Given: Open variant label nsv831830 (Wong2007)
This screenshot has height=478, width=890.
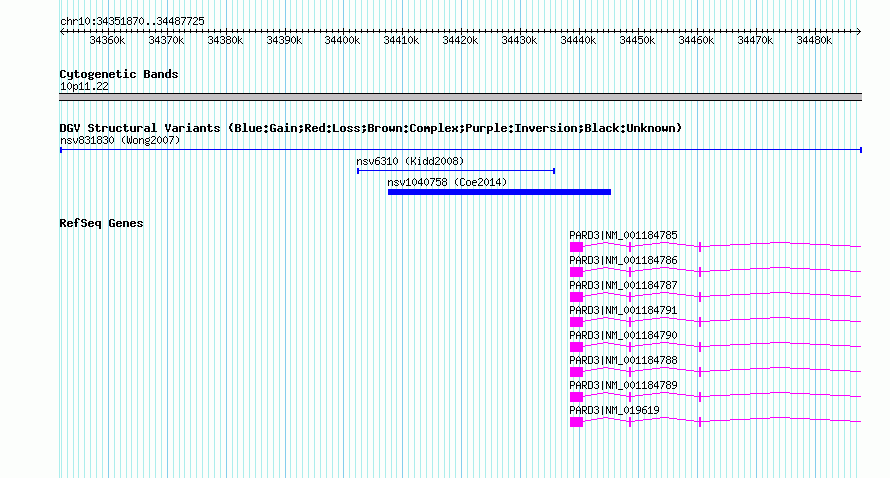Looking at the screenshot, I should point(120,140).
